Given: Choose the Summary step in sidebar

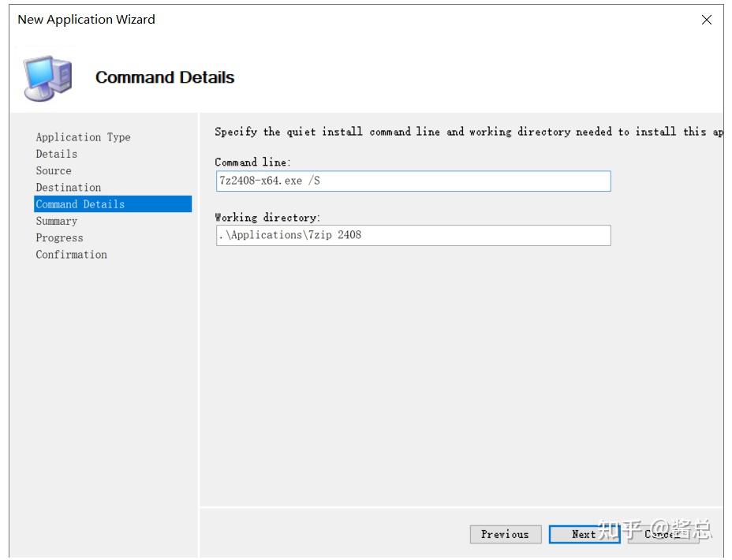Looking at the screenshot, I should [57, 221].
